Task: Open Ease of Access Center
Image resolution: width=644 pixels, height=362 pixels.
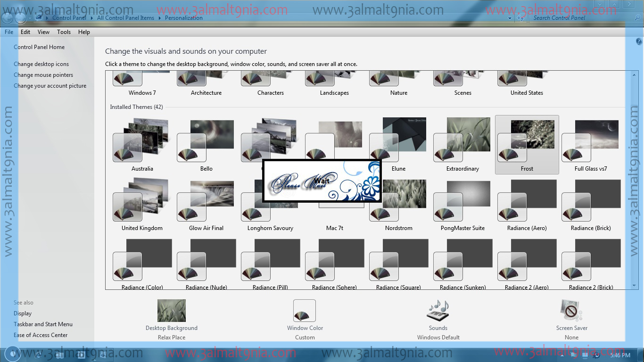Action: click(x=41, y=335)
